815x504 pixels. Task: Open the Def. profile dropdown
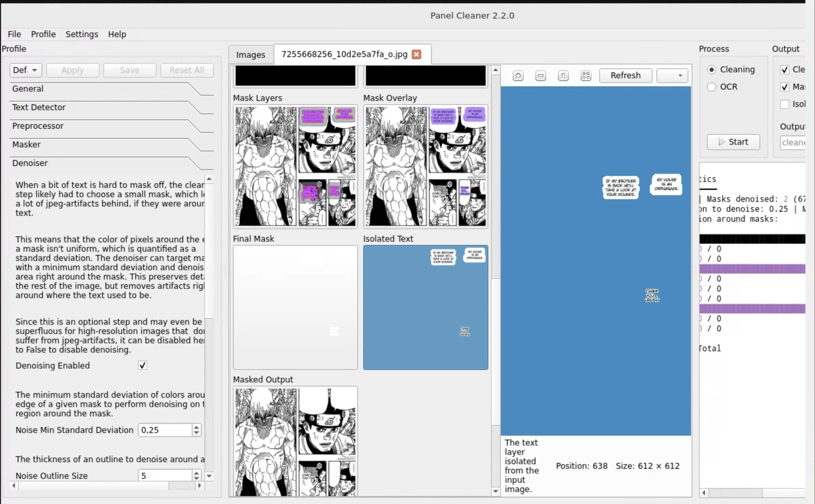point(25,70)
